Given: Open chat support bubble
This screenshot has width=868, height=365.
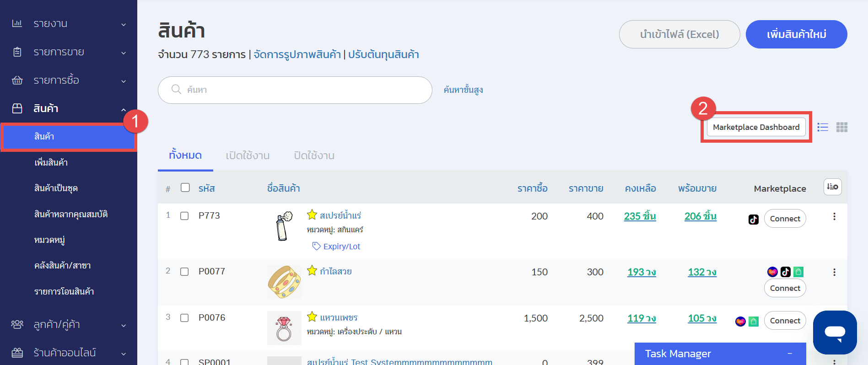Looking at the screenshot, I should 835,332.
